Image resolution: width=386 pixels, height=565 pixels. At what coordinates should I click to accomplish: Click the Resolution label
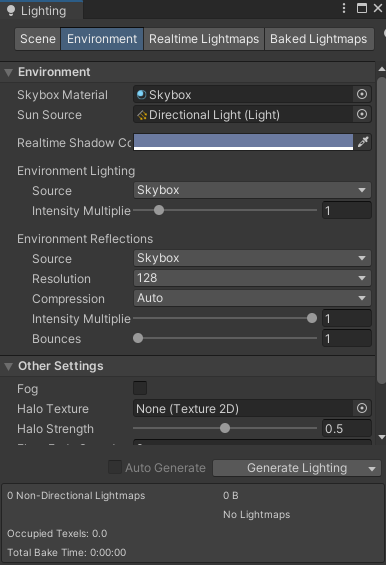pos(61,279)
